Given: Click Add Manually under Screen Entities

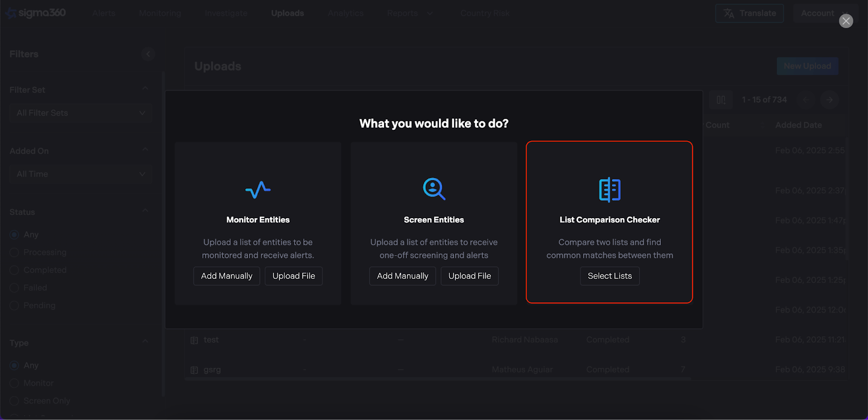Looking at the screenshot, I should 403,276.
